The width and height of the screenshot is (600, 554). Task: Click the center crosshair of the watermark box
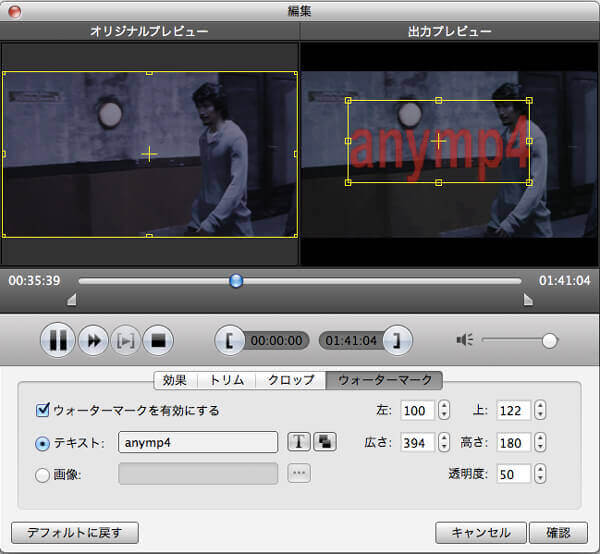tap(439, 142)
